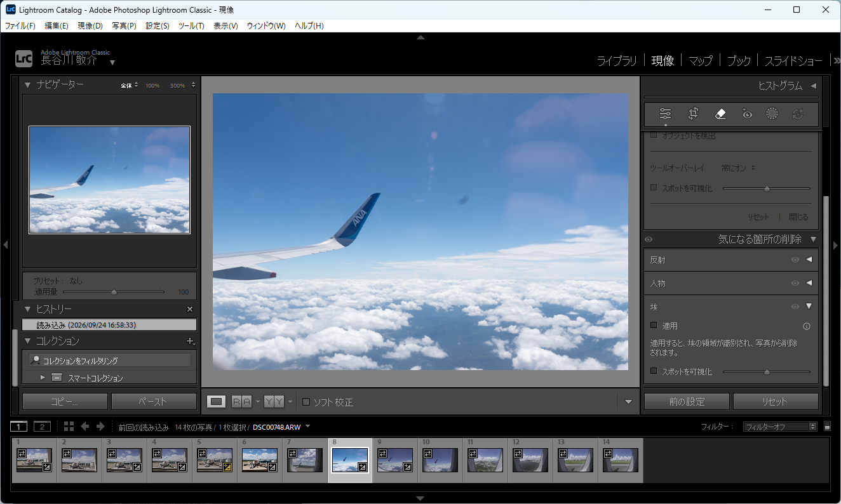Image resolution: width=841 pixels, height=504 pixels.
Task: Select the Edit sliders tool icon
Action: [x=665, y=114]
